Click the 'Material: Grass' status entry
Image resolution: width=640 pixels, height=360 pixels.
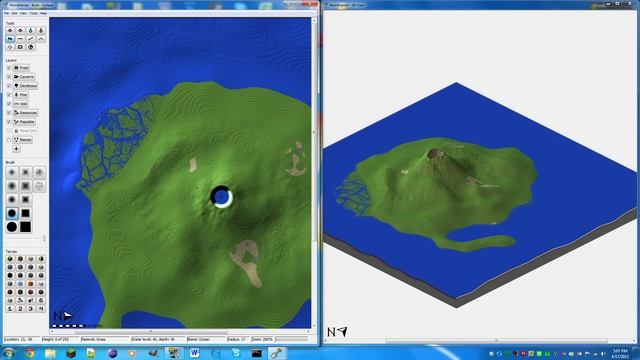tap(92, 339)
